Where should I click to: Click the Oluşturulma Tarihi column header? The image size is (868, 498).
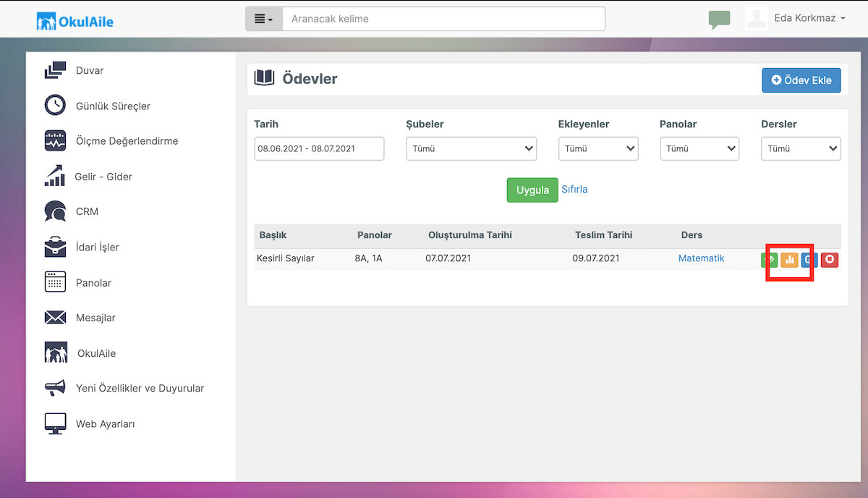[470, 235]
